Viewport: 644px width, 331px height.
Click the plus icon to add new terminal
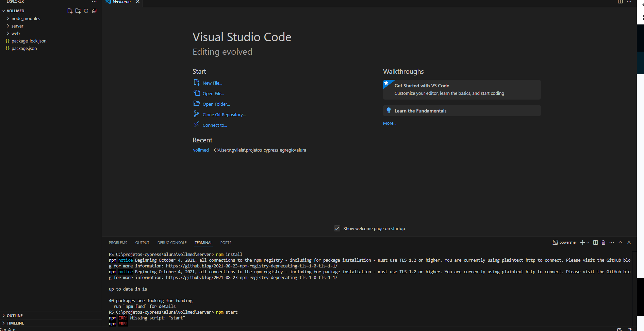(582, 242)
